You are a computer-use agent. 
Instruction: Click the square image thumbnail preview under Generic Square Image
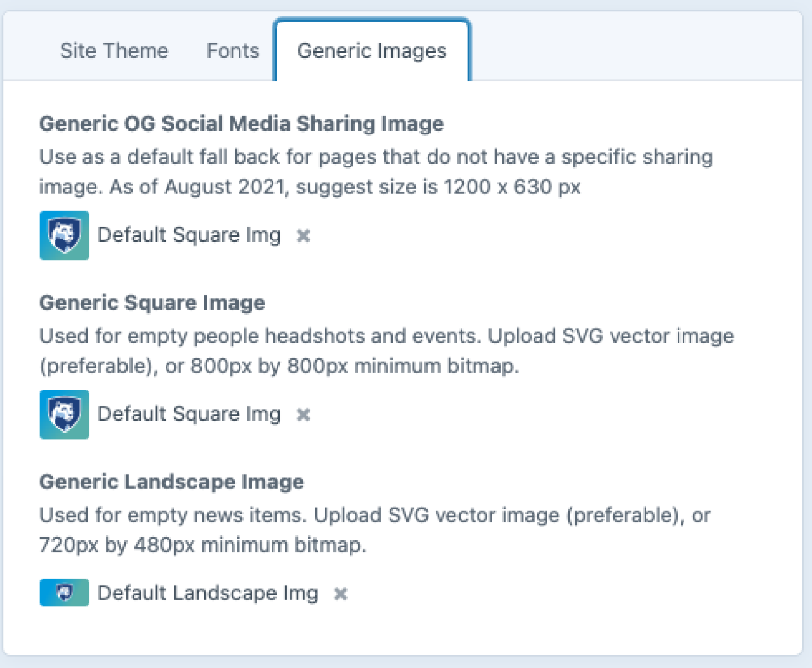pyautogui.click(x=64, y=414)
